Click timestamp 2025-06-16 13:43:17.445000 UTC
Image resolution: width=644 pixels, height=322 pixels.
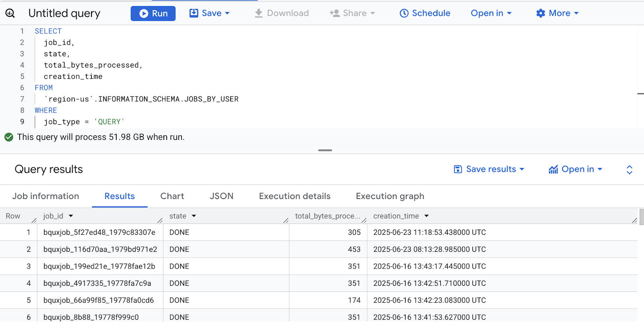tap(429, 267)
